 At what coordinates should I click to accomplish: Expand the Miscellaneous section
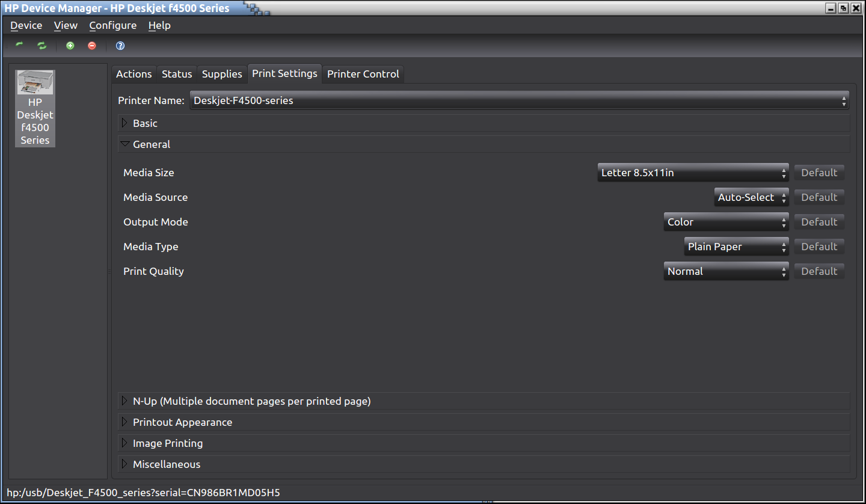[484, 464]
